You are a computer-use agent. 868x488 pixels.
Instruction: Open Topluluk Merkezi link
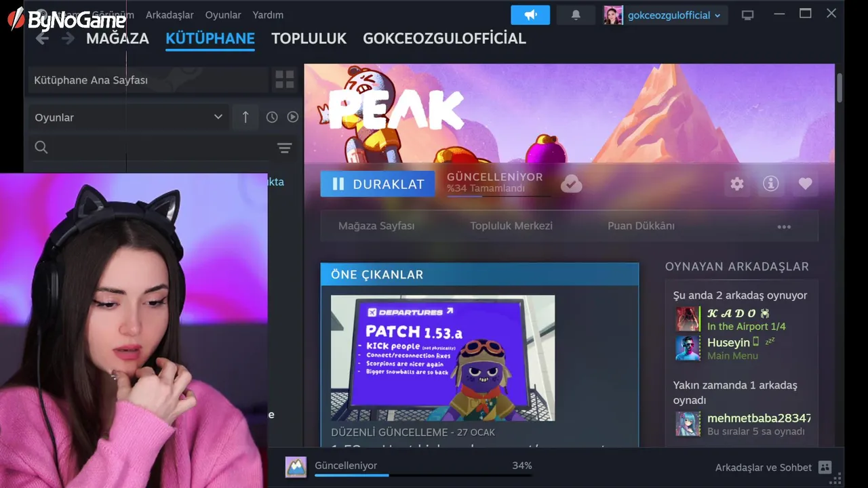tap(511, 226)
